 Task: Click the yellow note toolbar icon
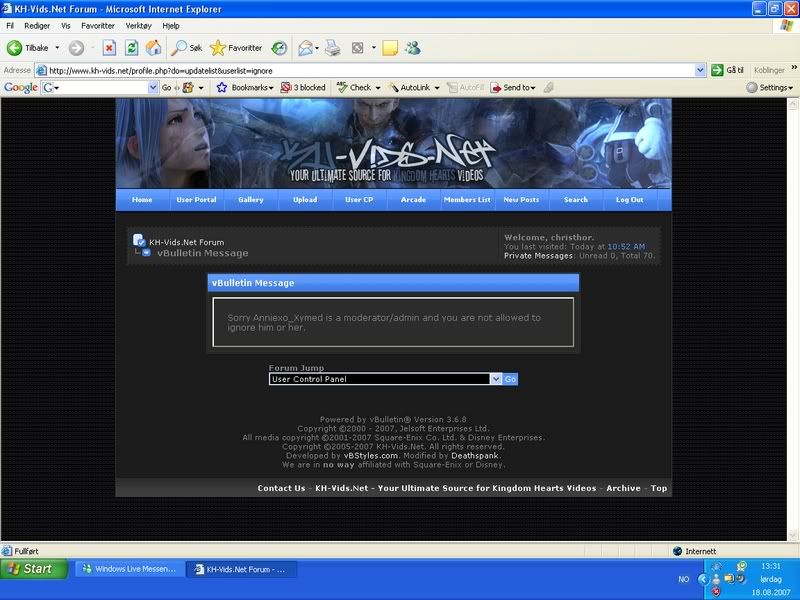click(x=390, y=48)
